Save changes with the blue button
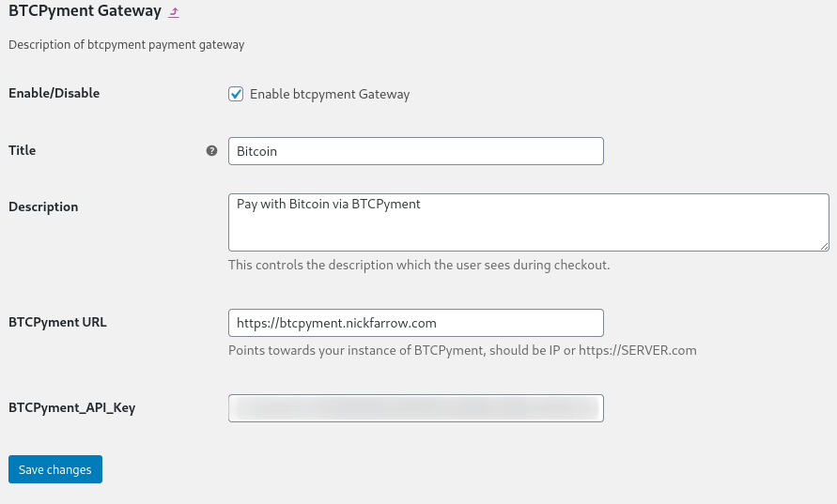The image size is (837, 504). 55,469
